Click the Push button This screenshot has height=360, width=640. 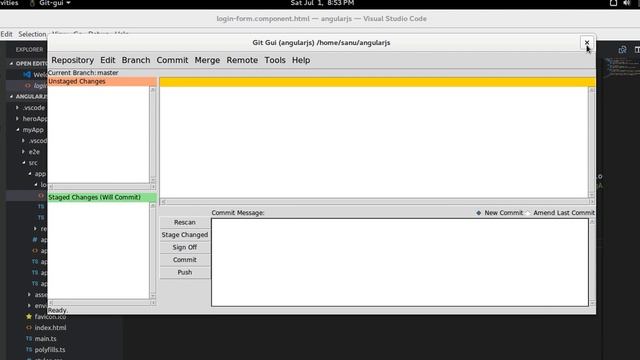[x=184, y=272]
